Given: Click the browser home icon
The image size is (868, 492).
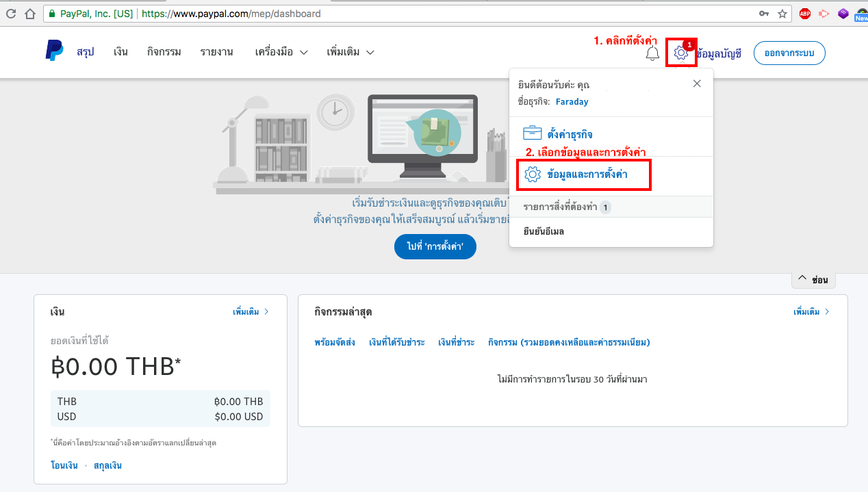Looking at the screenshot, I should point(30,14).
